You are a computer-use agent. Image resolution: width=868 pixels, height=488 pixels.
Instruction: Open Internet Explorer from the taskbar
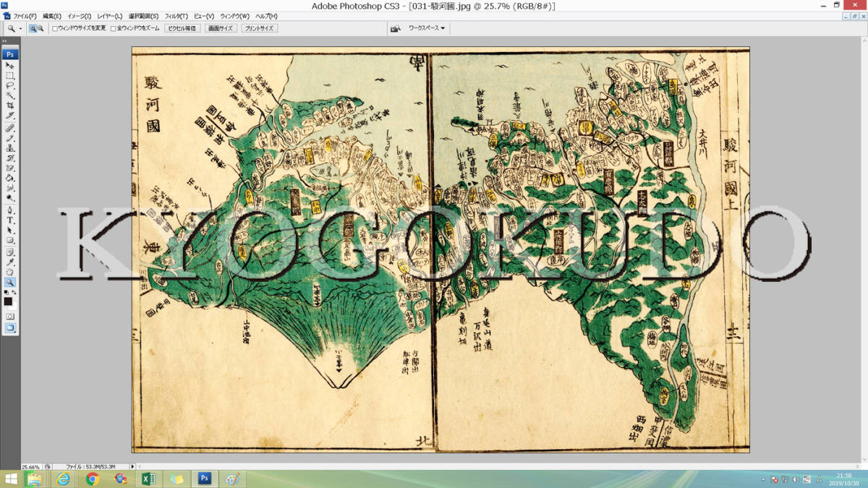pos(64,479)
